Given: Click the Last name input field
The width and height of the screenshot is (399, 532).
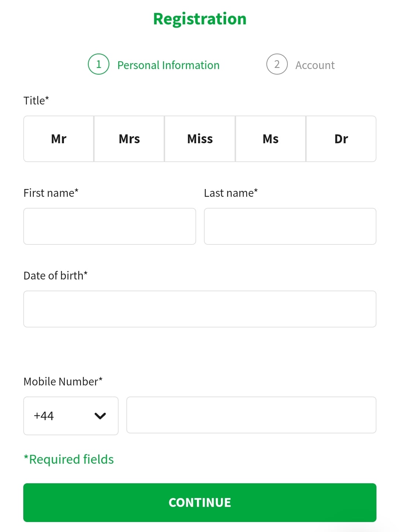Looking at the screenshot, I should [x=290, y=226].
